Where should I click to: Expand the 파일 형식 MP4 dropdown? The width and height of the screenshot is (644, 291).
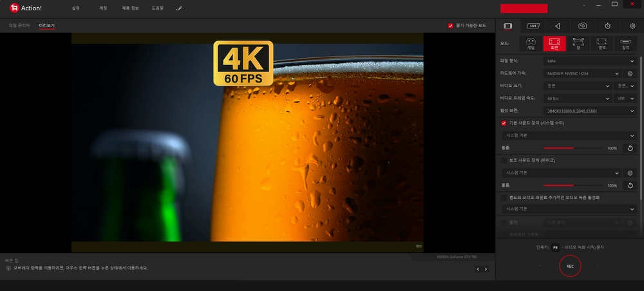pos(589,61)
